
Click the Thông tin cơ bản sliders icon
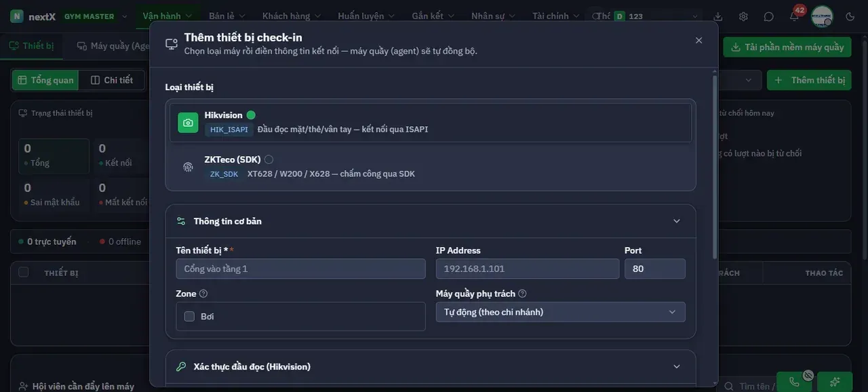click(x=181, y=221)
